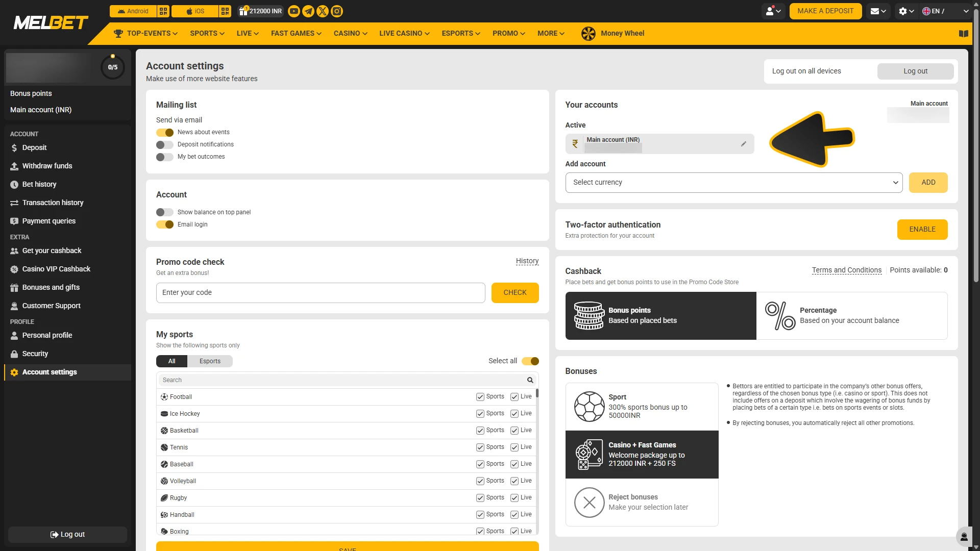Expand the LIVE CASINO menu
The height and width of the screenshot is (551, 980).
point(404,34)
